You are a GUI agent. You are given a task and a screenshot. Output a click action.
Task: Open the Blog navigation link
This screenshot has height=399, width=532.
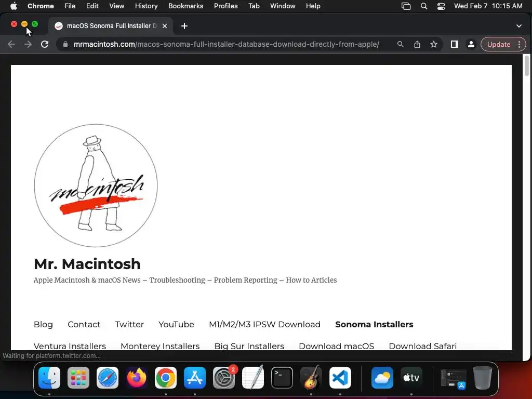pyautogui.click(x=43, y=324)
